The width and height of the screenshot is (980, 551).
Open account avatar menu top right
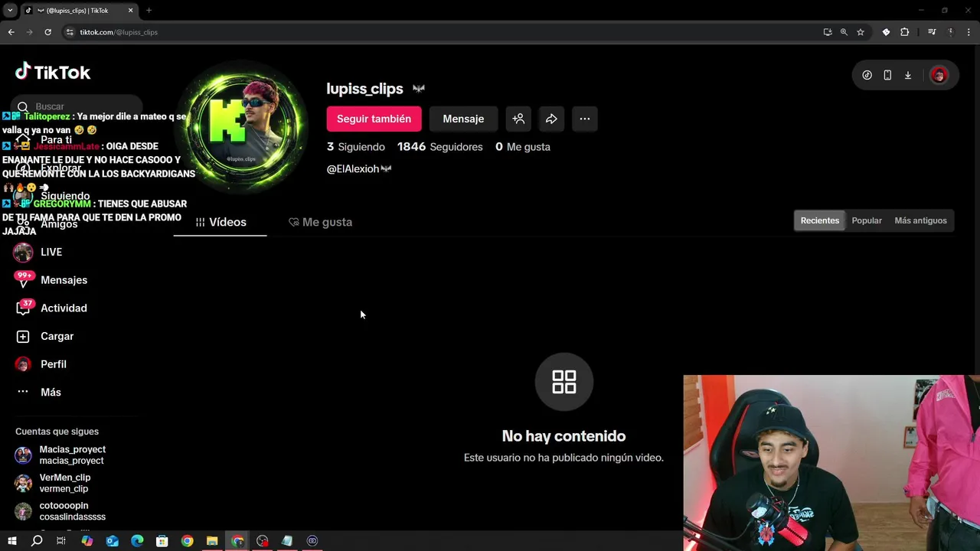point(939,75)
